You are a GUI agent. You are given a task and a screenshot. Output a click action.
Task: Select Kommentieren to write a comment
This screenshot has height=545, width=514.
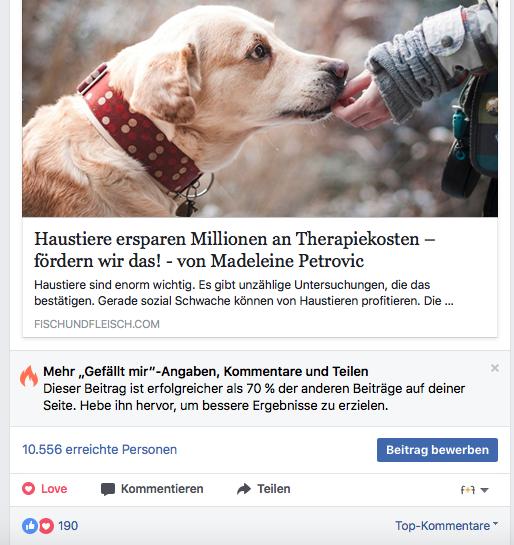(x=162, y=489)
